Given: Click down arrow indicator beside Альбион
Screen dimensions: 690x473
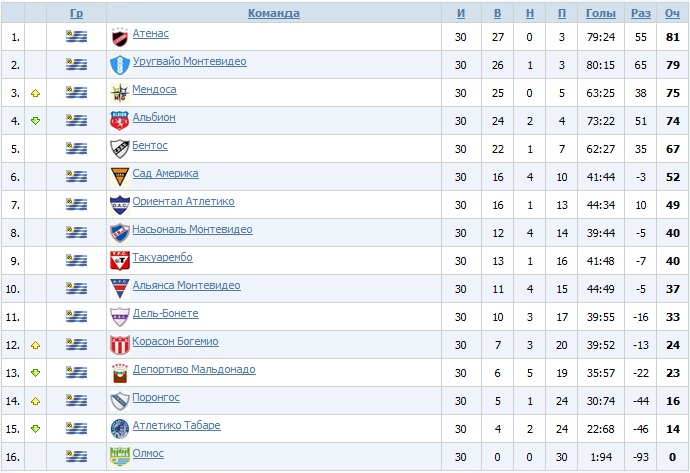Looking at the screenshot, I should pos(35,121).
